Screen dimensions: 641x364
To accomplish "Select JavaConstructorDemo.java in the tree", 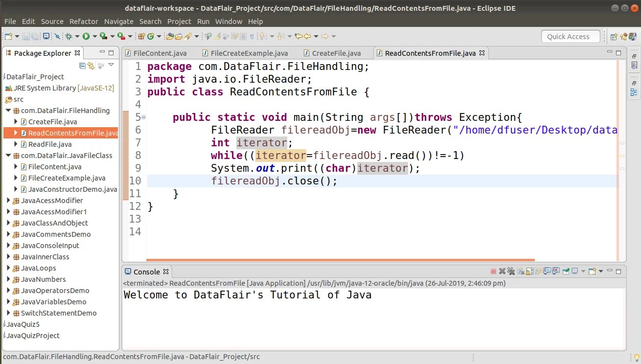I will (72, 189).
